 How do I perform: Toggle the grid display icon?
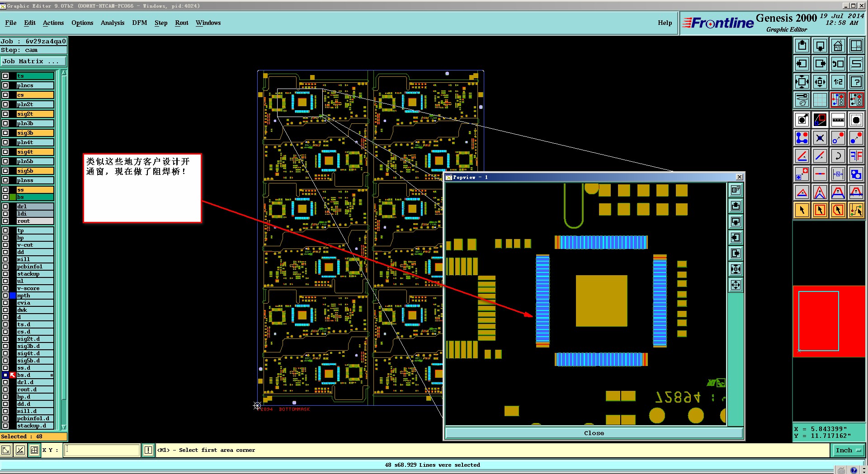(820, 100)
